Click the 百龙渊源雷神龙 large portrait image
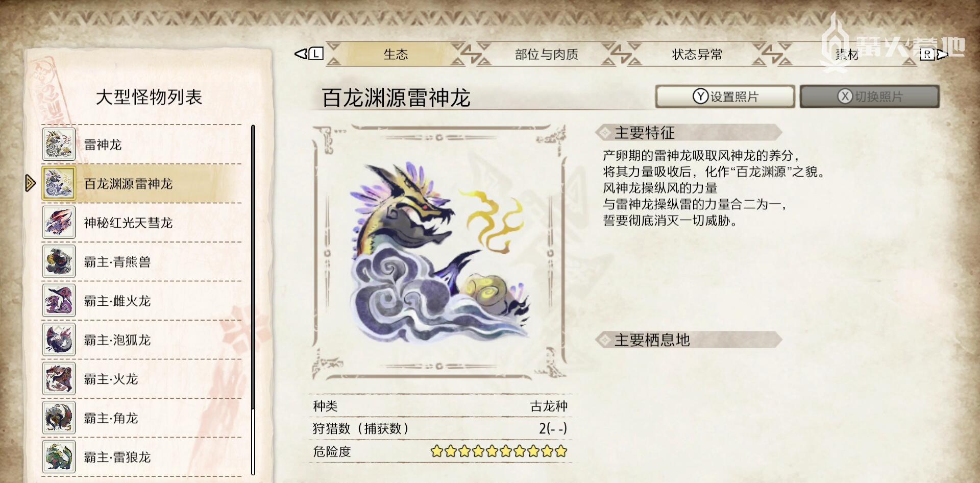This screenshot has width=980, height=483. click(439, 252)
